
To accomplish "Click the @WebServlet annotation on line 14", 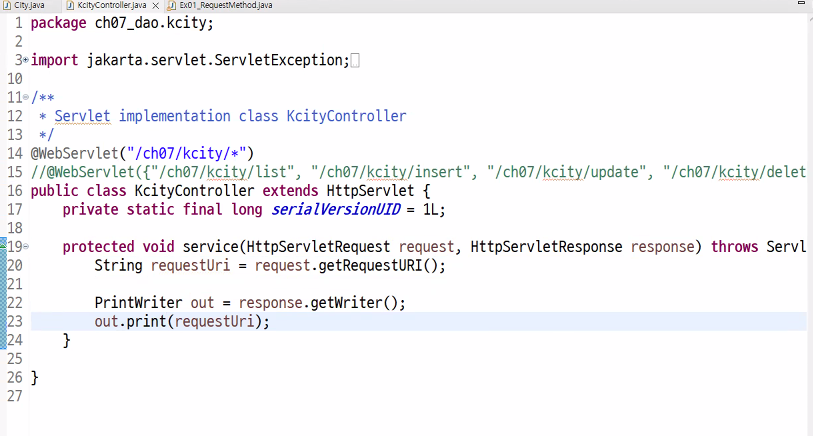I will click(x=75, y=153).
